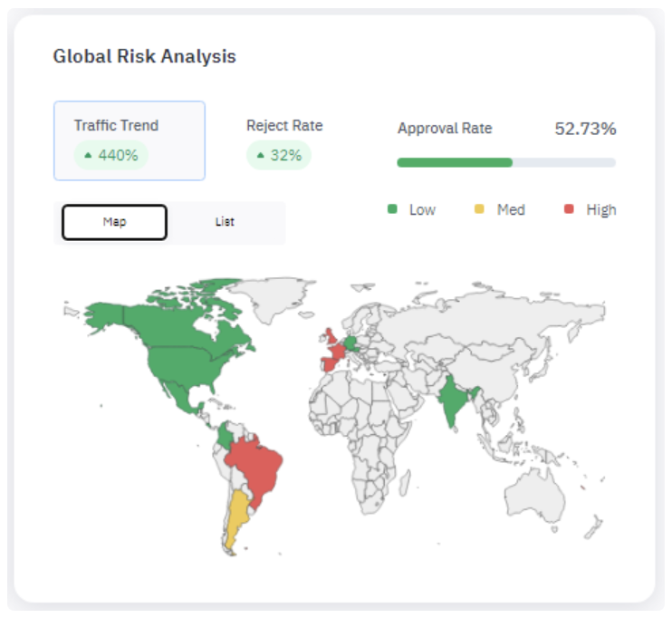
Task: Click the 32% reject rate badge
Action: tap(279, 155)
